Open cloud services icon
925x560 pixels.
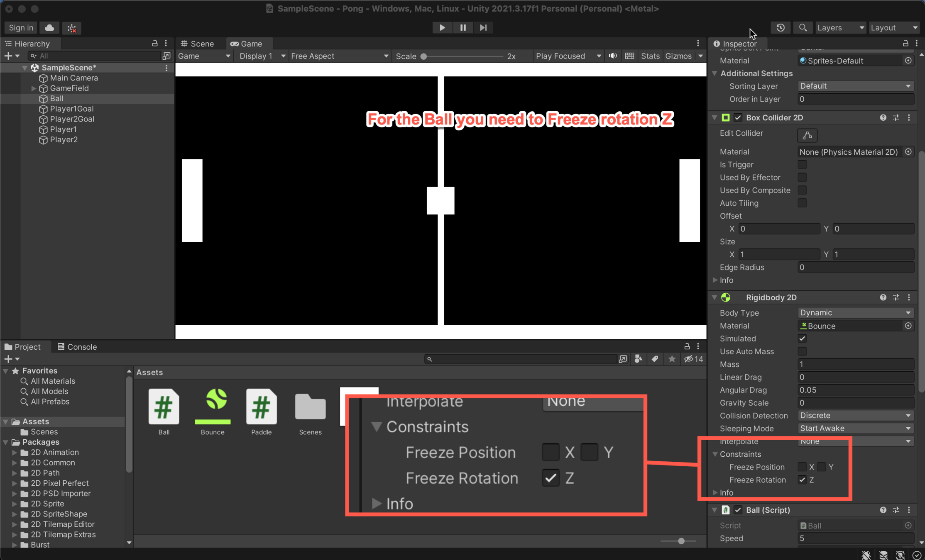tap(49, 28)
